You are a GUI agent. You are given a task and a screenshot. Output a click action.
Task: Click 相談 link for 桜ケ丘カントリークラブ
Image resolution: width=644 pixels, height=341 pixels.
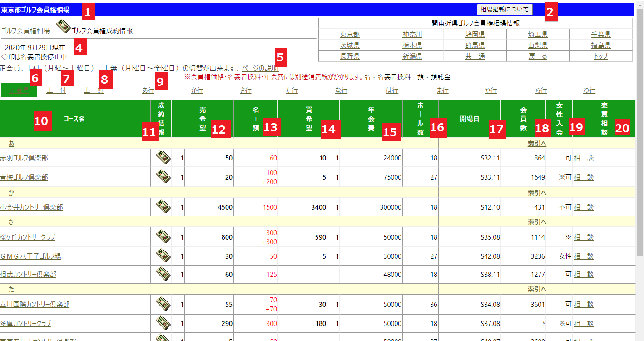click(584, 237)
